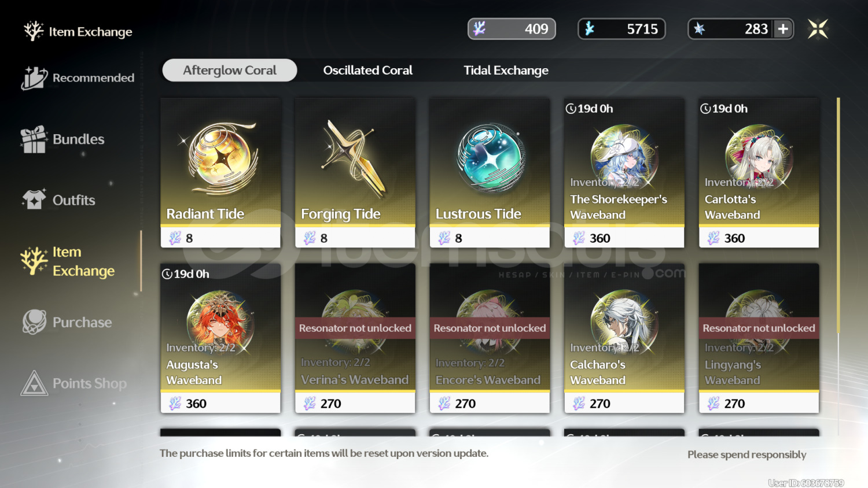Open the Bundles gift box section
The width and height of the screenshot is (868, 488).
tap(62, 139)
